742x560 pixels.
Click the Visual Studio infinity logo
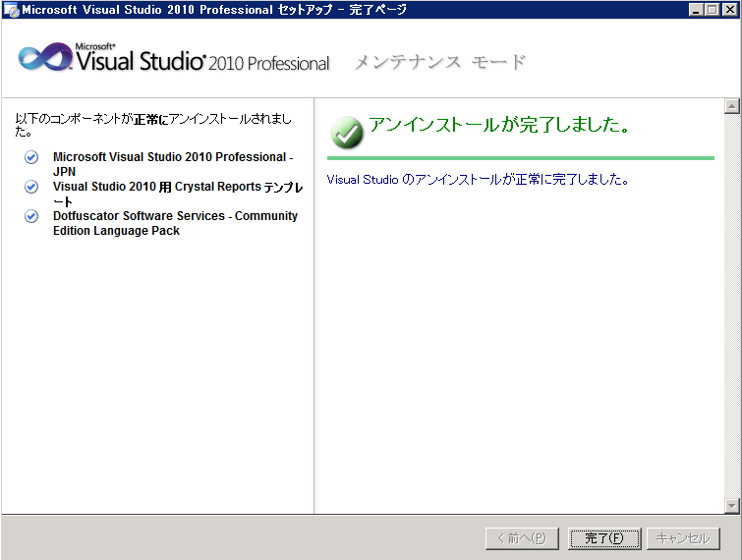(x=45, y=58)
